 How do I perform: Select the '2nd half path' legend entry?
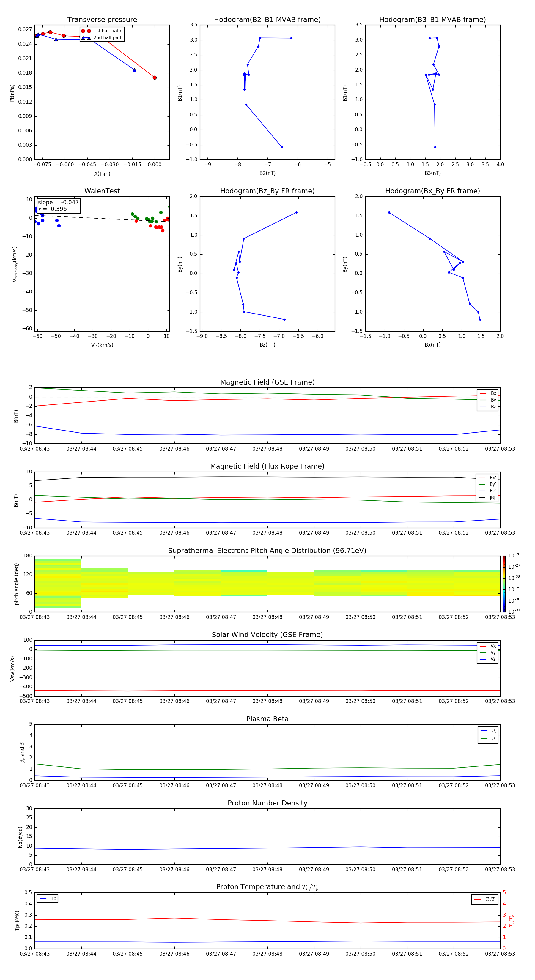pos(102,38)
